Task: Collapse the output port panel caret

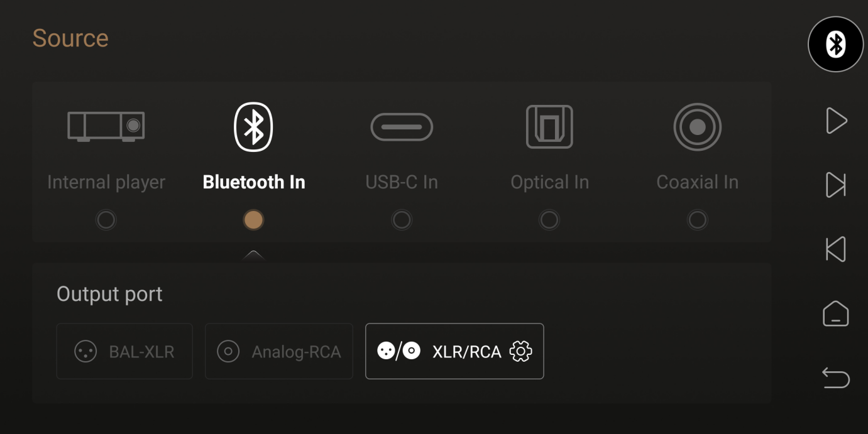Action: (x=253, y=255)
